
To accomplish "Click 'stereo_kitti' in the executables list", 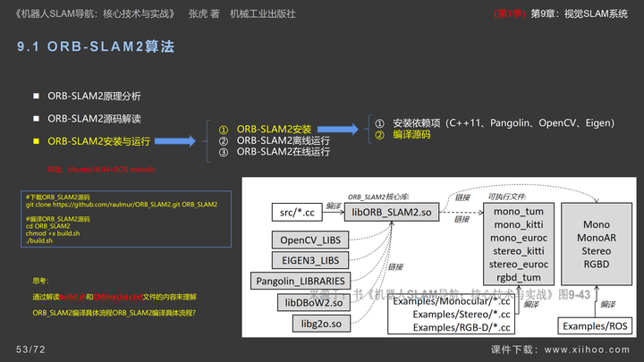I will (519, 251).
